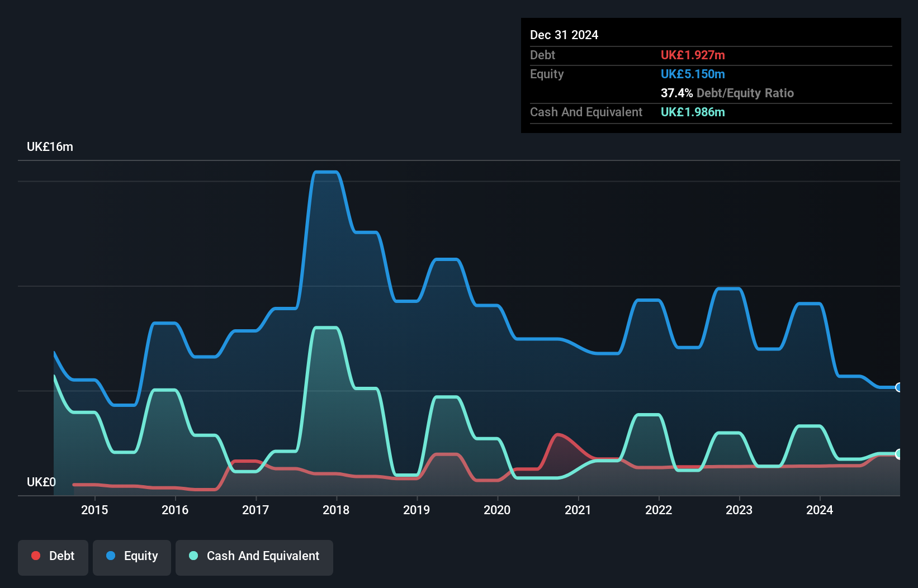Click the UK£1.927m Debt value in tooltip
The image size is (918, 588).
click(693, 55)
